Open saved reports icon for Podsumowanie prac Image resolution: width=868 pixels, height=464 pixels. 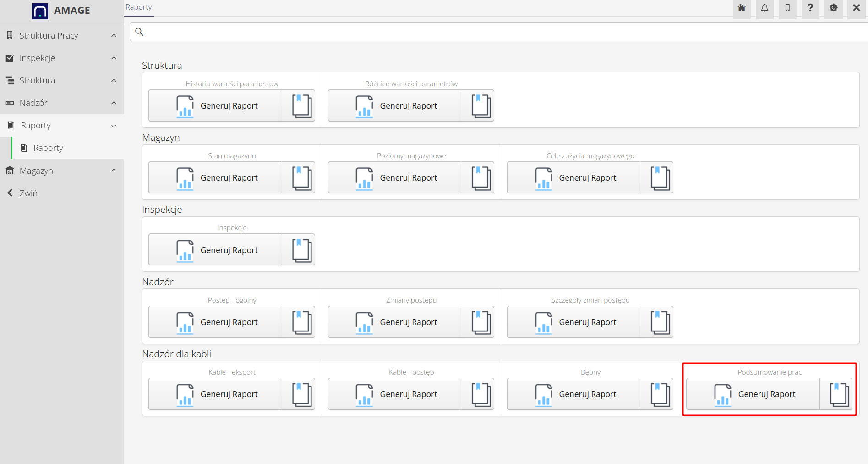pyautogui.click(x=839, y=394)
